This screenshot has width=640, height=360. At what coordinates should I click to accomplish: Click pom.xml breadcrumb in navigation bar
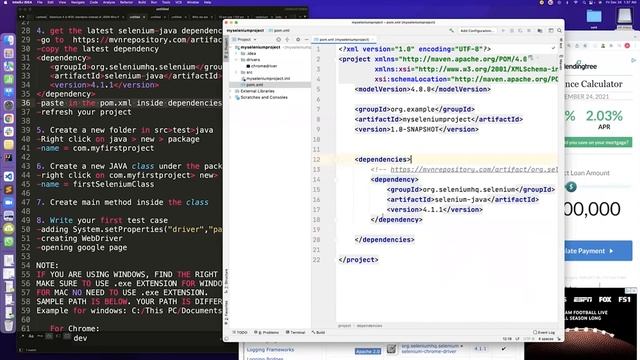pyautogui.click(x=279, y=31)
